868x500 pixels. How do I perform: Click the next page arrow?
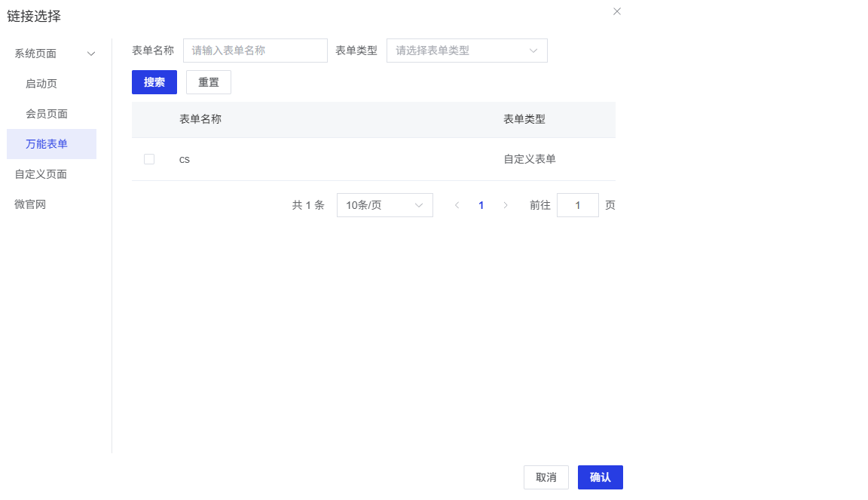tap(506, 205)
